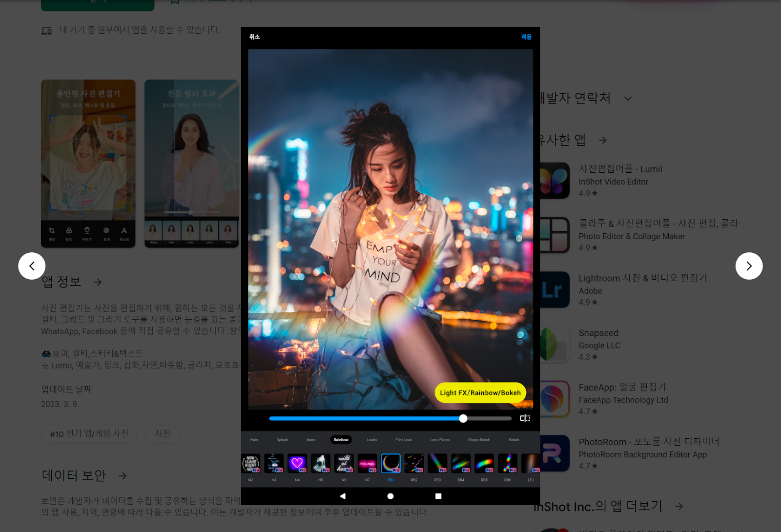Toggle the before/after compare icon
The image size is (781, 532).
525,418
